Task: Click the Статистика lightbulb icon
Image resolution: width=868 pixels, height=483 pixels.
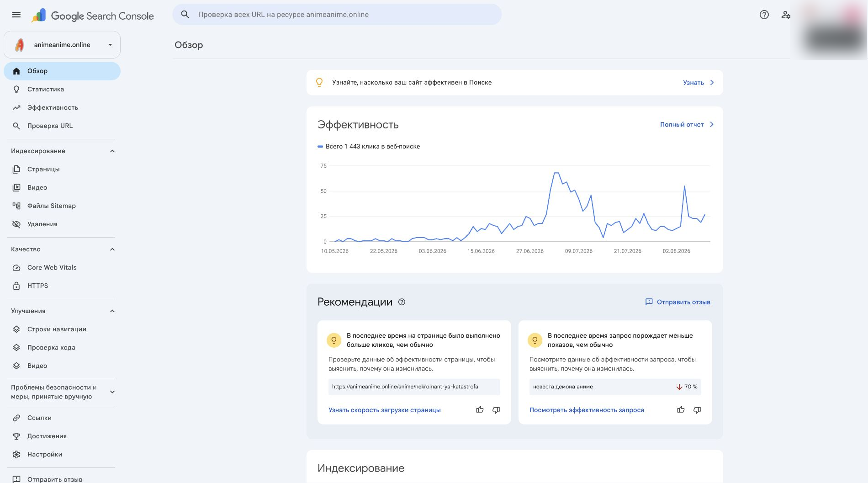Action: (x=16, y=89)
